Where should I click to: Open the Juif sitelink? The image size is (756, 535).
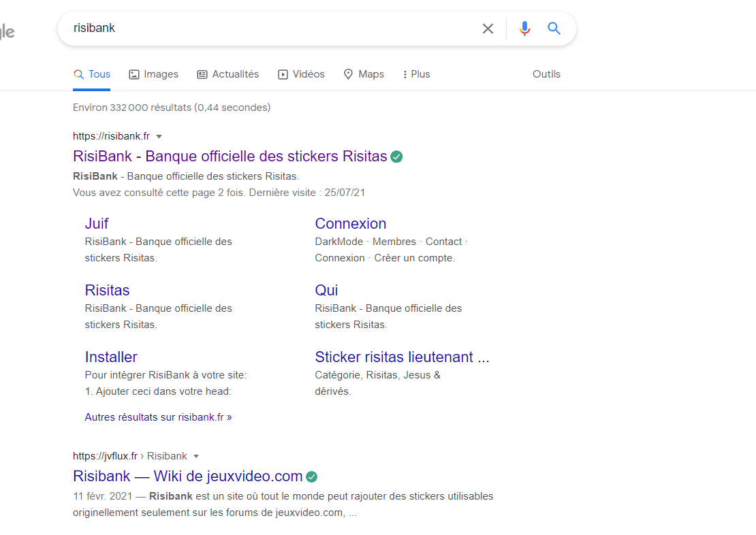(x=97, y=224)
